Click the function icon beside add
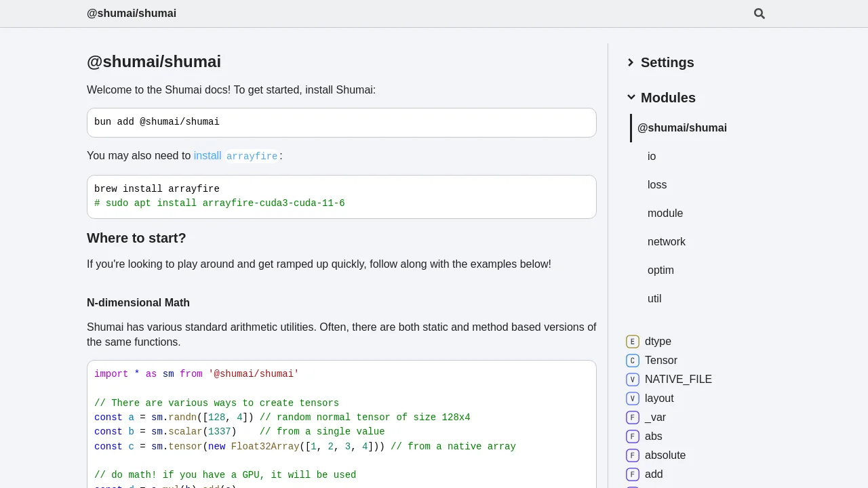This screenshot has height=488, width=868. (633, 474)
